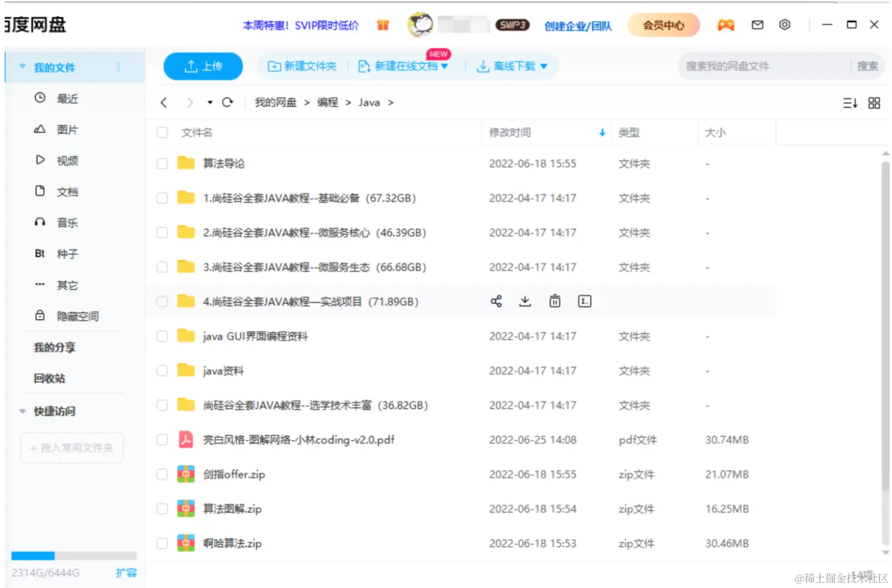Switch to grid view icon
The height and width of the screenshot is (588, 892).
(x=874, y=103)
